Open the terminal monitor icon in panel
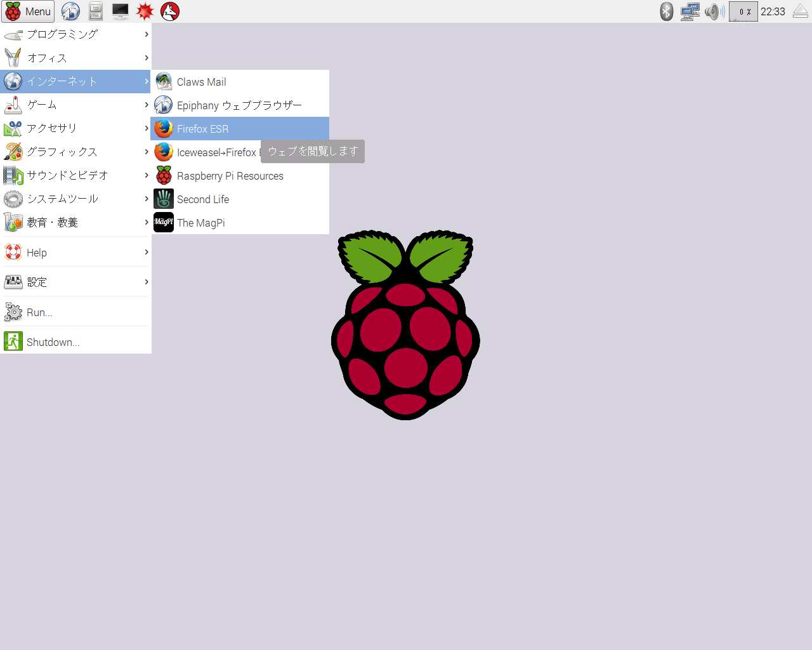Viewport: 812px width, 650px height. click(x=120, y=11)
